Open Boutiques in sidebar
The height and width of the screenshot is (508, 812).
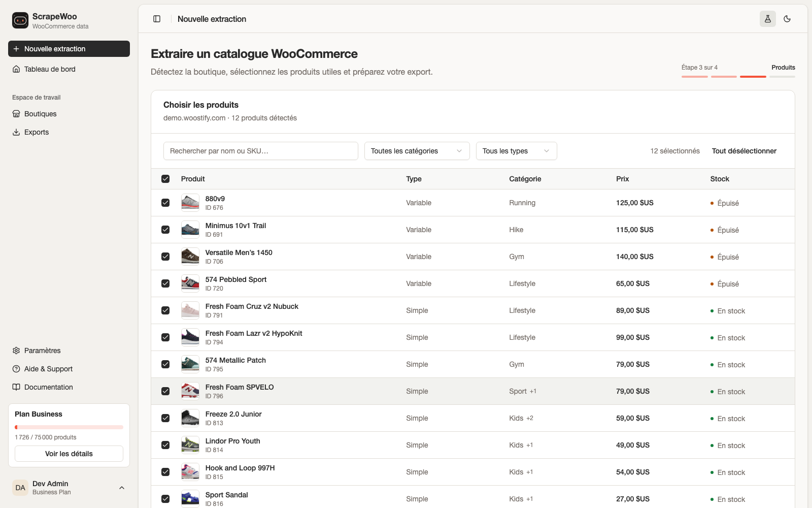coord(69,114)
